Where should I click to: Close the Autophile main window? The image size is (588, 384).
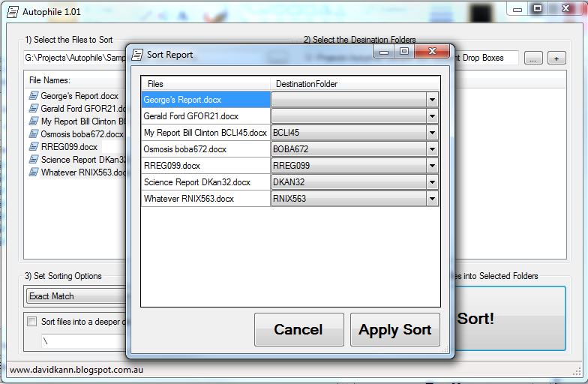[565, 9]
